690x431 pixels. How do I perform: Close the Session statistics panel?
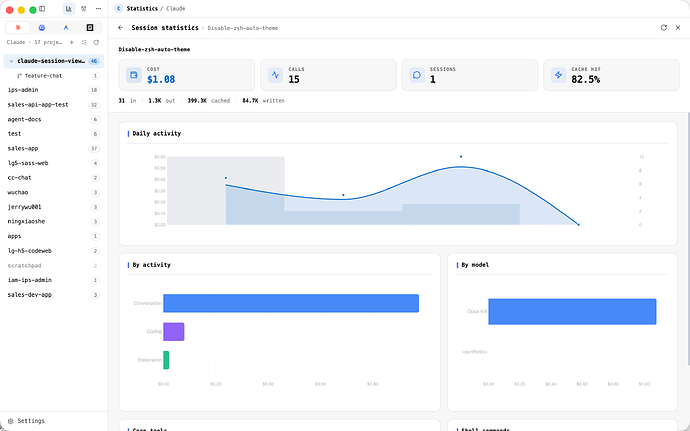678,28
